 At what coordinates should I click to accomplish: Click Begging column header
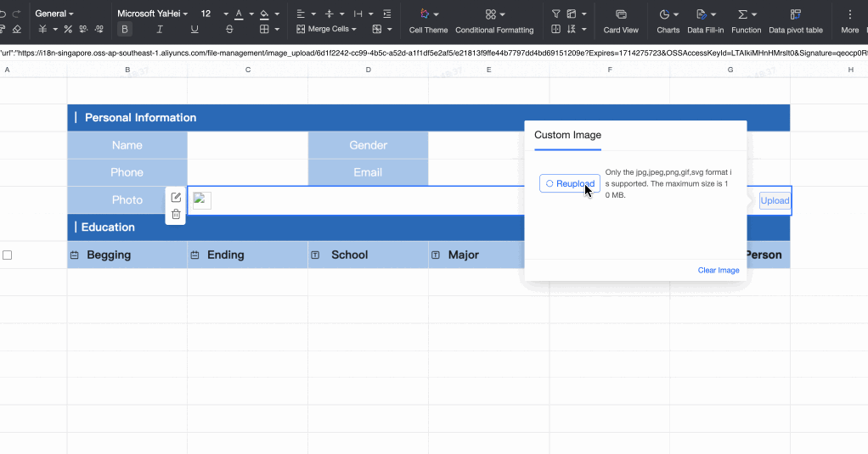[127, 255]
